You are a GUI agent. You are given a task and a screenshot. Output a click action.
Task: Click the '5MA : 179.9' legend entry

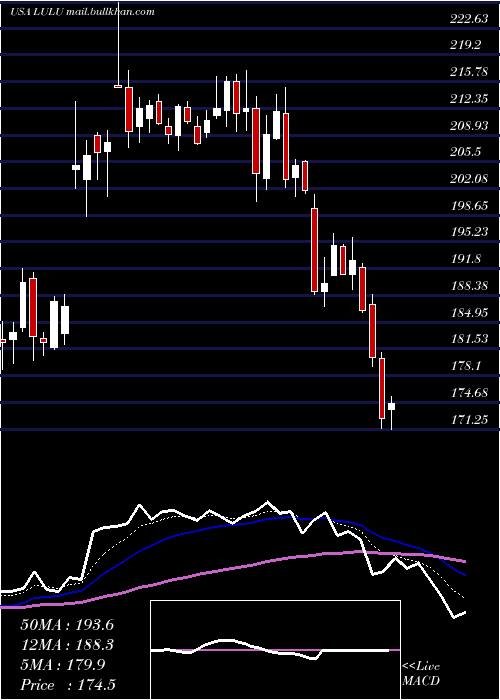click(63, 665)
